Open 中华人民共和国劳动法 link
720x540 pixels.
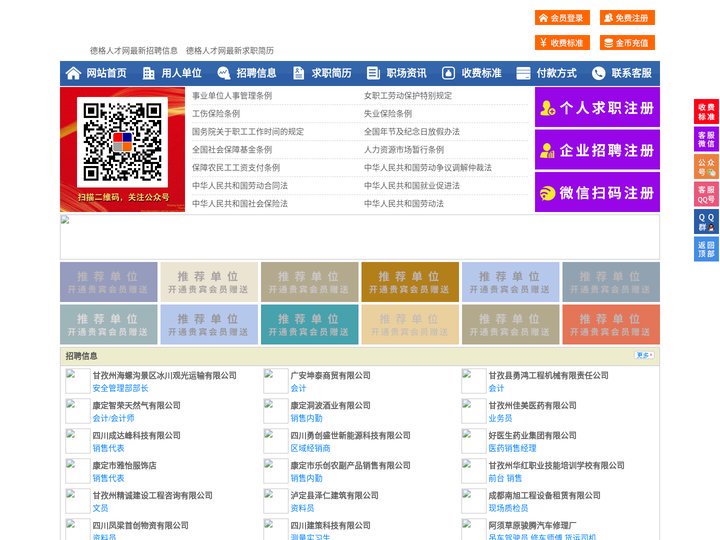click(x=404, y=203)
